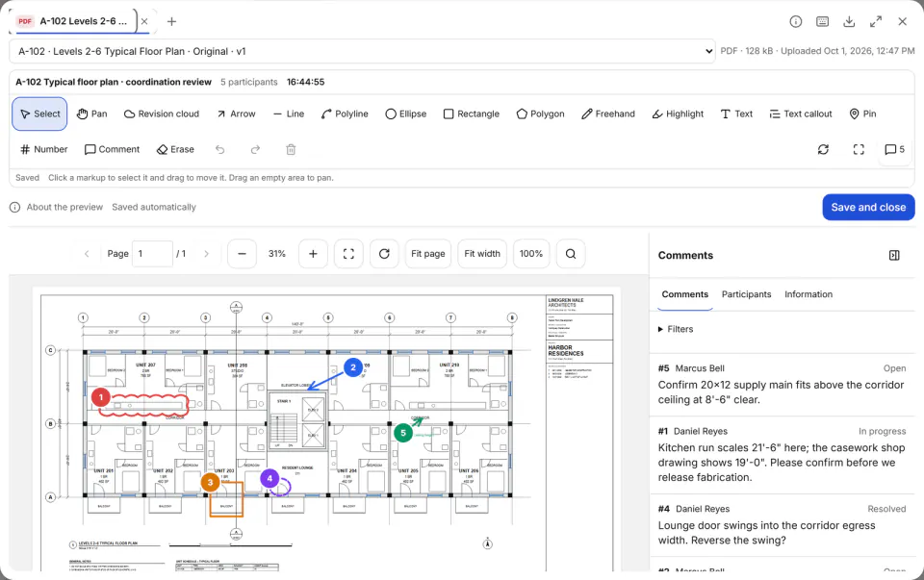The image size is (924, 580).
Task: Zoom in with the plus button
Action: point(313,254)
